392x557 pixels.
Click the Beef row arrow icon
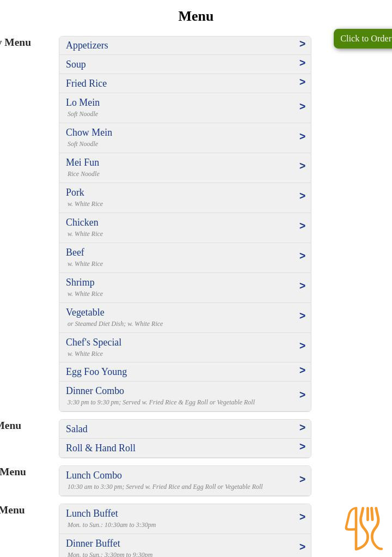tap(302, 256)
